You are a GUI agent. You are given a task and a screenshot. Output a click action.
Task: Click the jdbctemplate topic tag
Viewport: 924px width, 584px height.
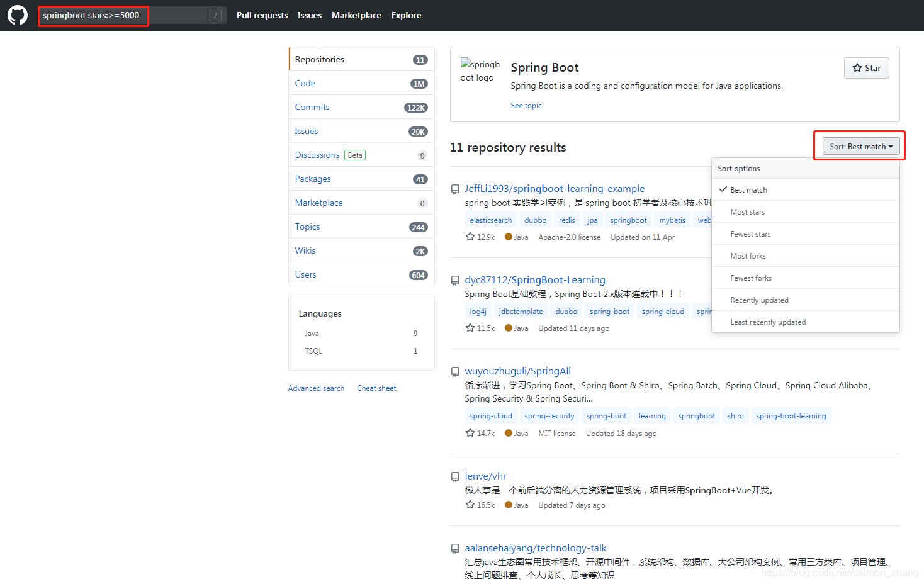(521, 312)
